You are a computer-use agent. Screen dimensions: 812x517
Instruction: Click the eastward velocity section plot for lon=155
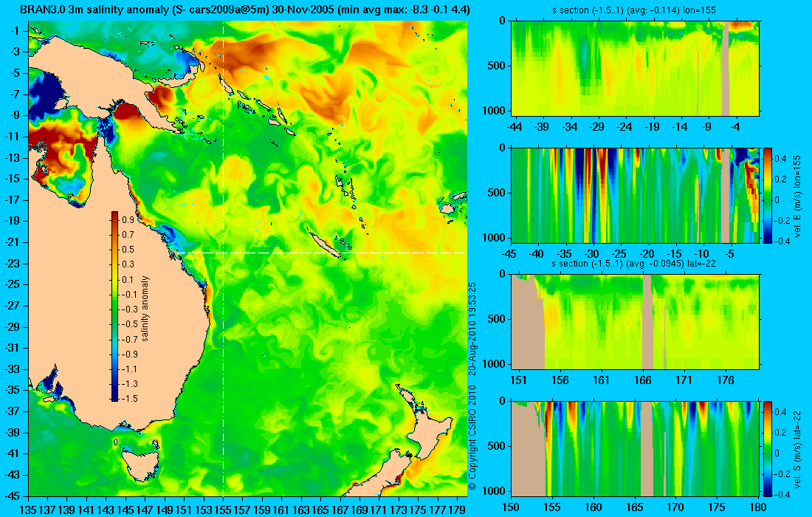(636, 195)
